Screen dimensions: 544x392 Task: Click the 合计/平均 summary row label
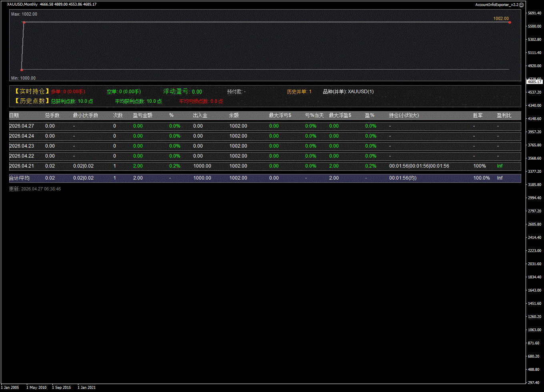(x=19, y=178)
